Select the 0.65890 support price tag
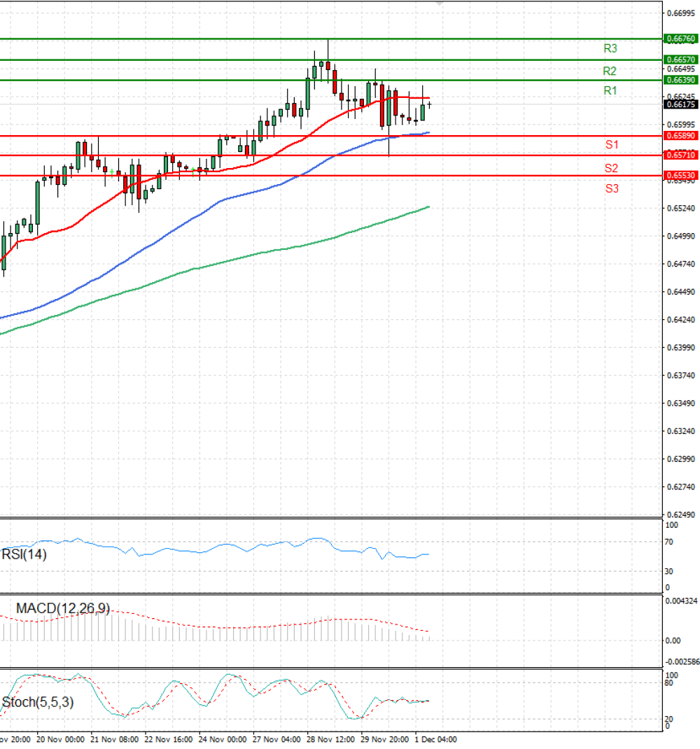The image size is (700, 749). 681,136
